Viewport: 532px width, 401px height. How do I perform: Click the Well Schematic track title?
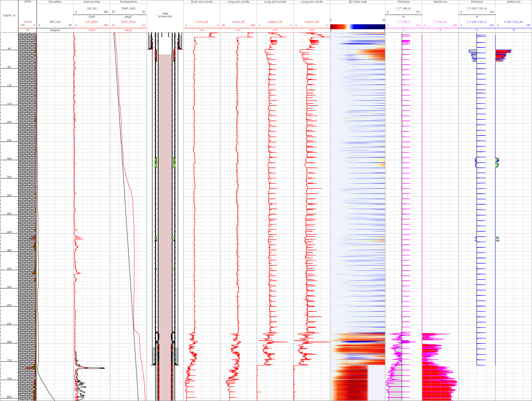(165, 15)
